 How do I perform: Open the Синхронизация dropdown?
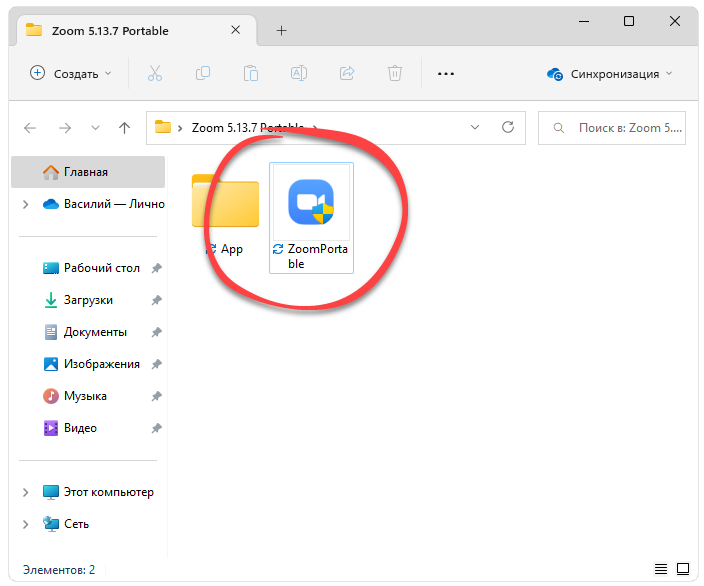pos(610,74)
